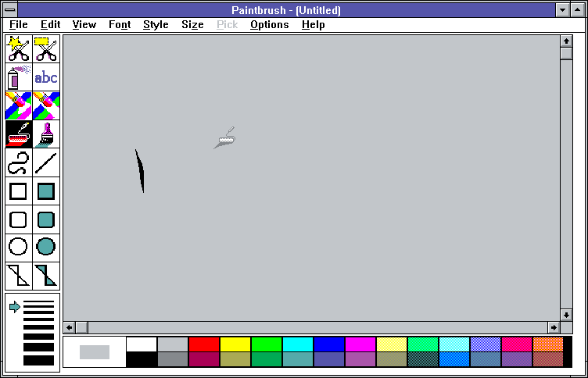Image resolution: width=588 pixels, height=378 pixels.
Task: Choose the thinnest line width in linesize box
Action: click(38, 302)
